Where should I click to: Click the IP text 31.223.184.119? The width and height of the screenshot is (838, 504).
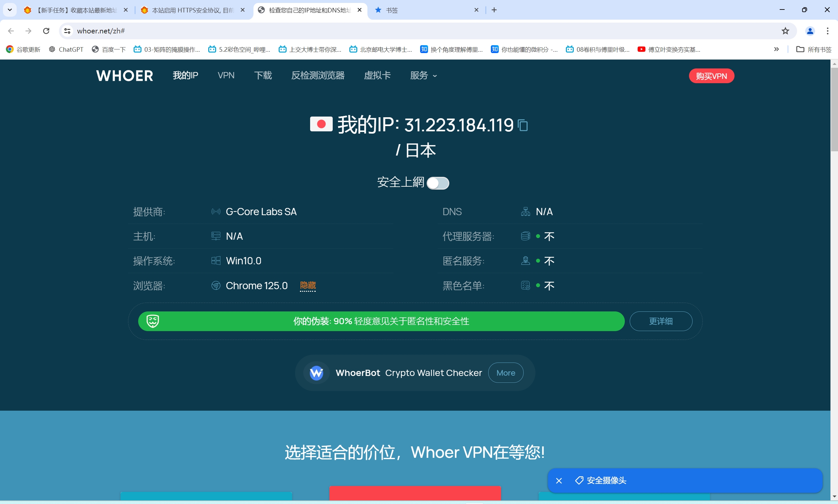pyautogui.click(x=459, y=125)
